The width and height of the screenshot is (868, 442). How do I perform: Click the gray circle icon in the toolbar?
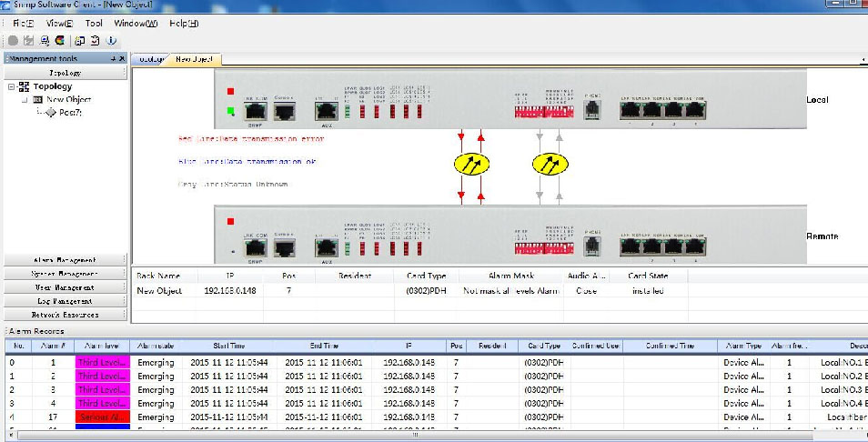pos(14,40)
